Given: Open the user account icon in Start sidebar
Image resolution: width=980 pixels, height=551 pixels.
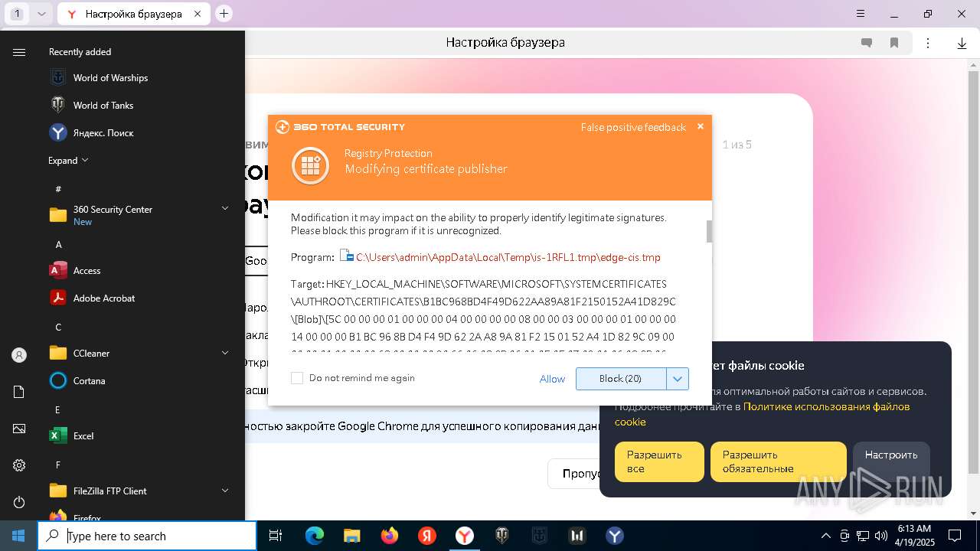Looking at the screenshot, I should (19, 355).
